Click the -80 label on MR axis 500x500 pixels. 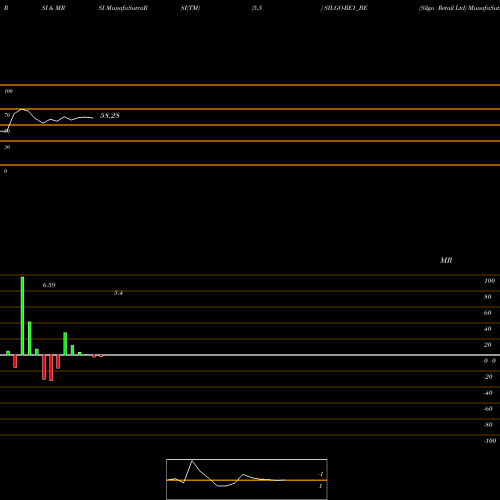pos(488,425)
